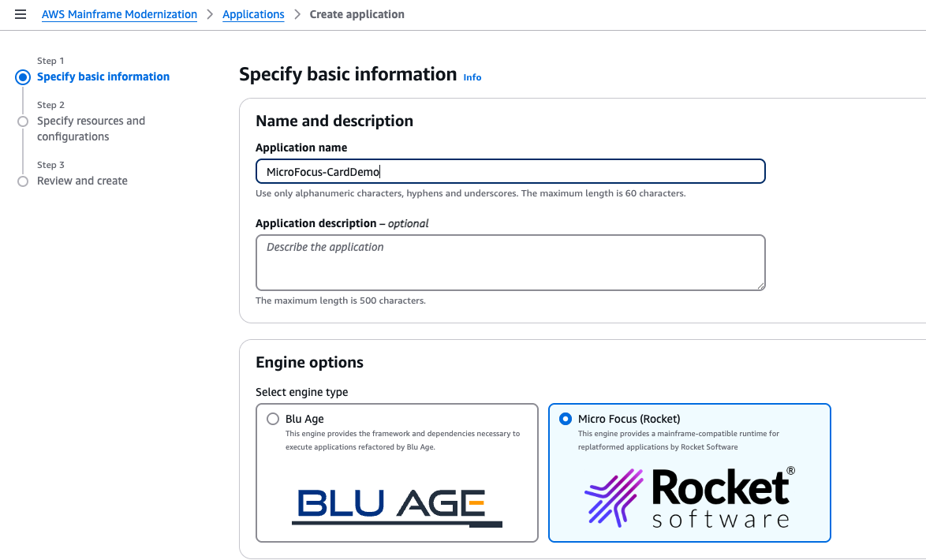Viewport: 926px width, 560px height.
Task: Click the Blu Age engine option card
Action: tap(397, 472)
